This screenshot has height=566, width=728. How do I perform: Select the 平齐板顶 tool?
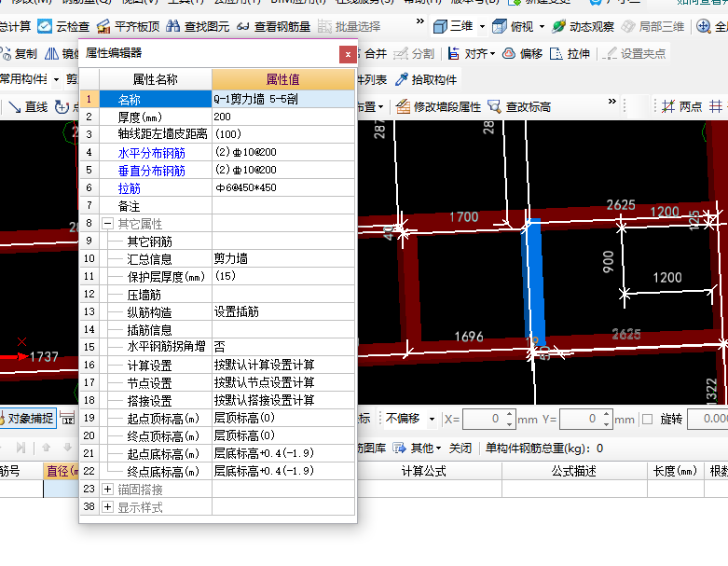(128, 26)
